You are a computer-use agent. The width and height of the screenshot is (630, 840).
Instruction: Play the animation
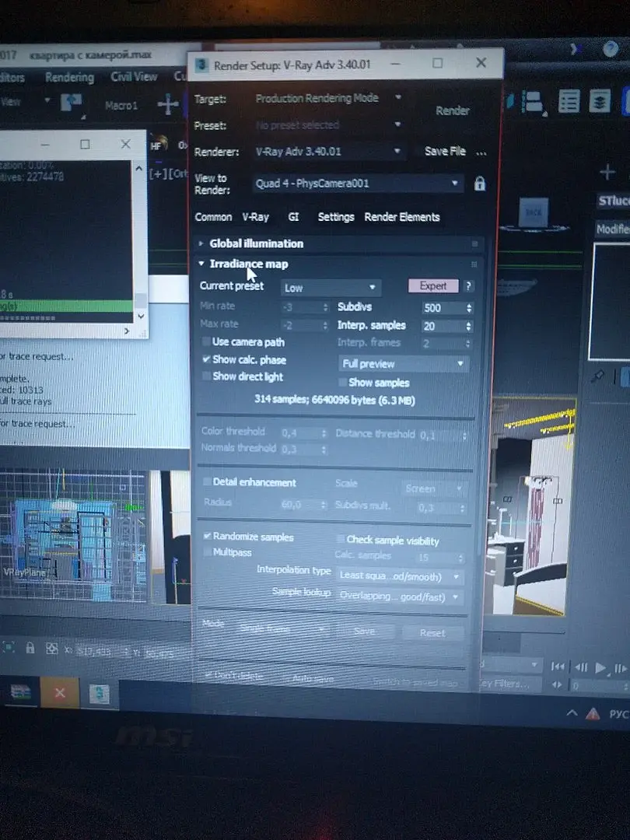[x=600, y=667]
